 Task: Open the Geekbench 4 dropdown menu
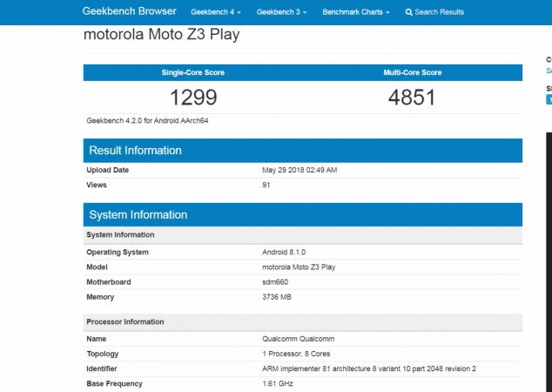click(x=215, y=12)
